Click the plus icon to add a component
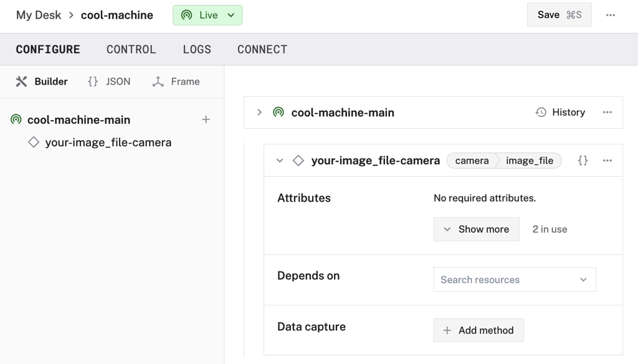The height and width of the screenshot is (364, 638). (x=206, y=119)
